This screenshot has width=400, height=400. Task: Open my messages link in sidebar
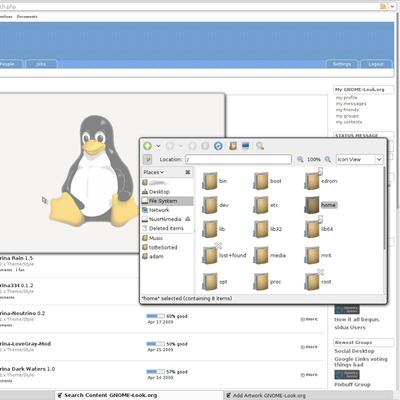[x=351, y=104]
